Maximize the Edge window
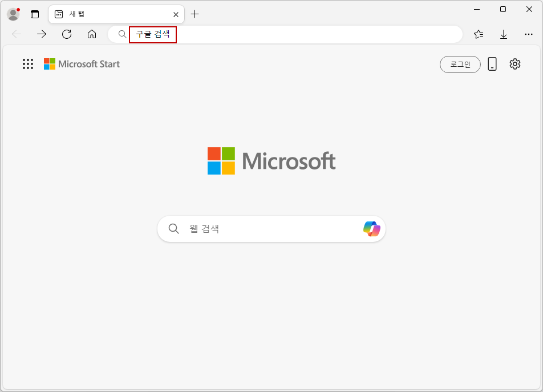This screenshot has width=543, height=392. click(503, 9)
